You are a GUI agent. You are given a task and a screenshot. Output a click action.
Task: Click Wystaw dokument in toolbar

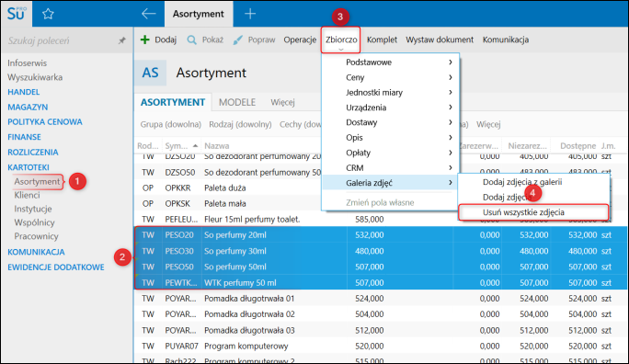click(x=440, y=40)
